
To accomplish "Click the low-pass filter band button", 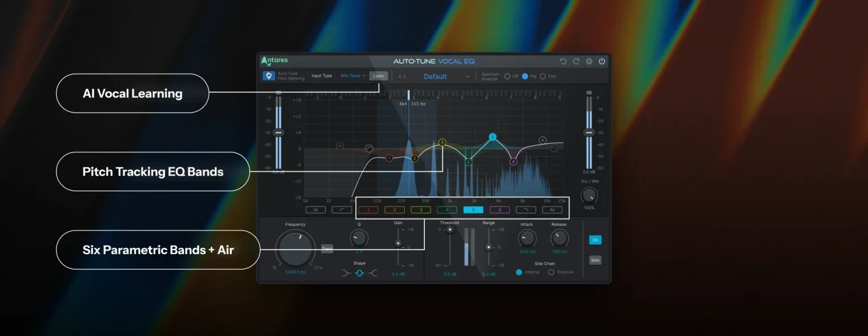I will [x=526, y=210].
